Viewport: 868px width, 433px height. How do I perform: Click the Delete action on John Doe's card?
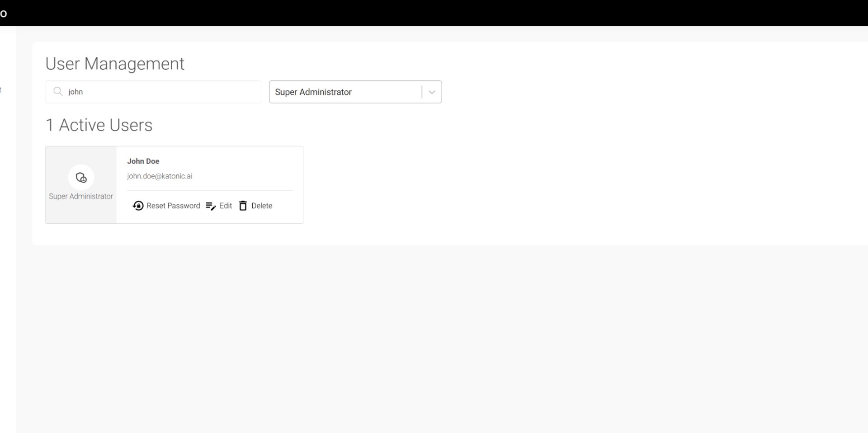pos(262,206)
